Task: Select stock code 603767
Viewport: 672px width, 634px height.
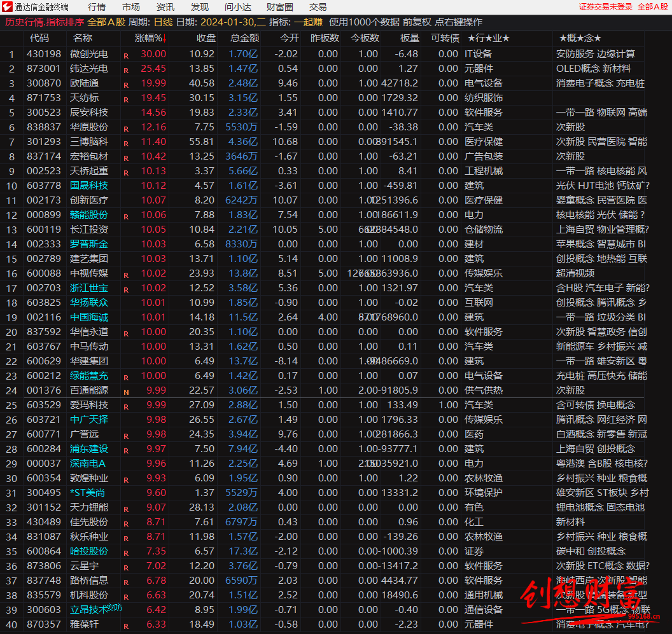Action: [44, 346]
